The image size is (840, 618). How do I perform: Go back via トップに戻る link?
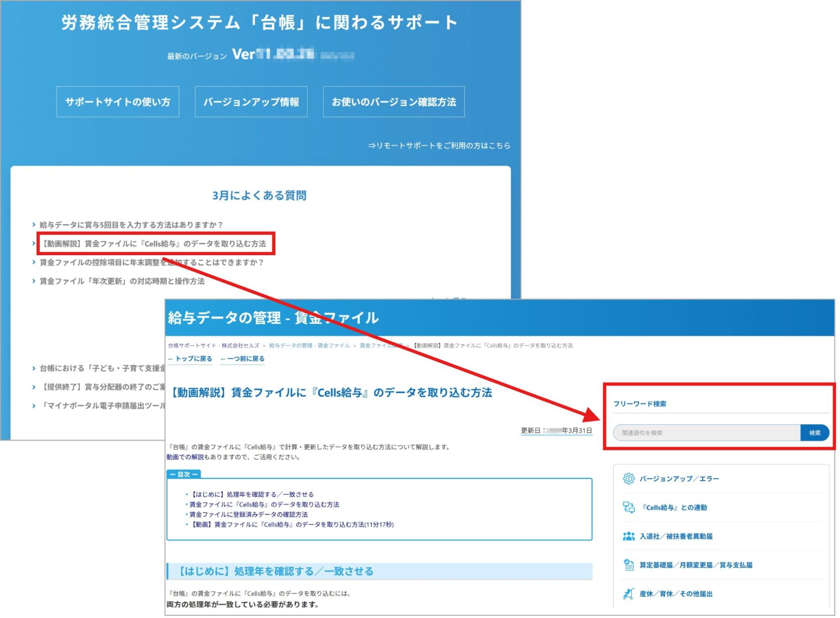pyautogui.click(x=190, y=359)
